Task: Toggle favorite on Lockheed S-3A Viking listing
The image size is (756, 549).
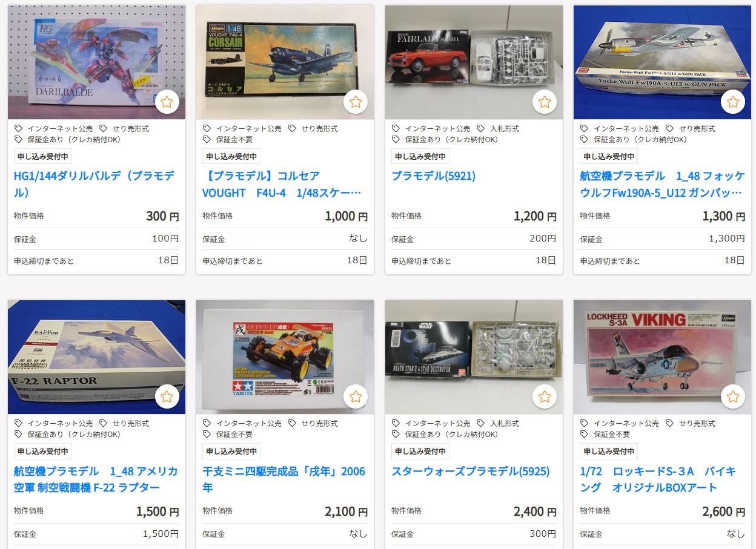Action: pyautogui.click(x=733, y=396)
